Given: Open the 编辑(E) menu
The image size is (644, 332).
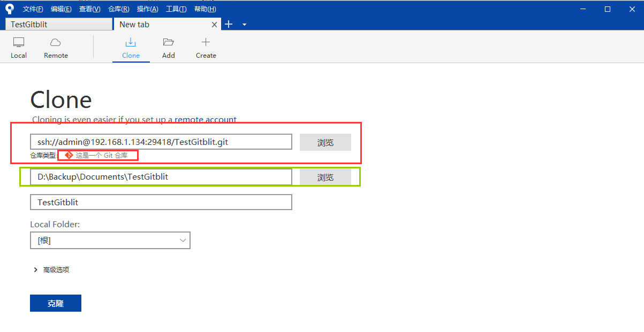Looking at the screenshot, I should pos(61,9).
